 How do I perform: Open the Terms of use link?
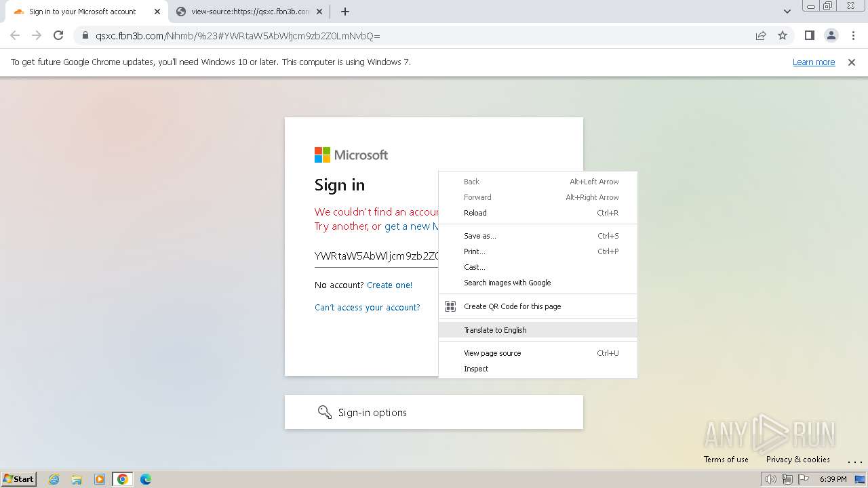coord(726,460)
